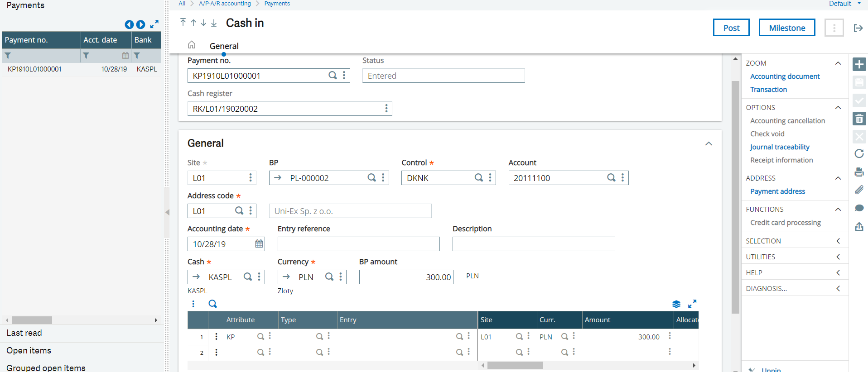Image resolution: width=868 pixels, height=372 pixels.
Task: Click the Entry reference input field
Action: (x=358, y=244)
